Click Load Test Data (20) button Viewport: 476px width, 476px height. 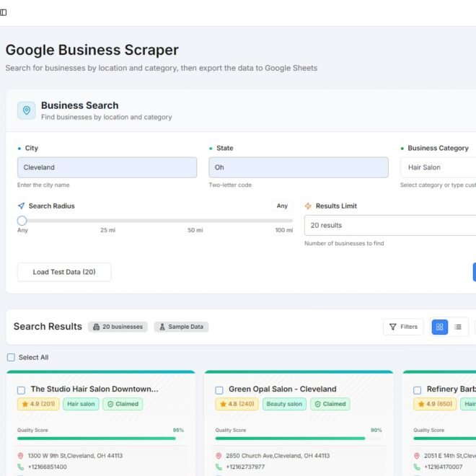(64, 272)
